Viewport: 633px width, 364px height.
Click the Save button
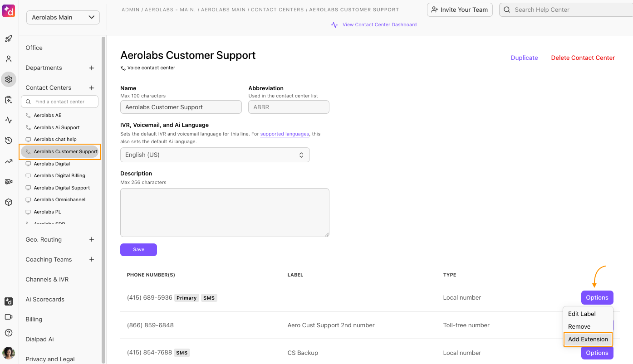138,250
